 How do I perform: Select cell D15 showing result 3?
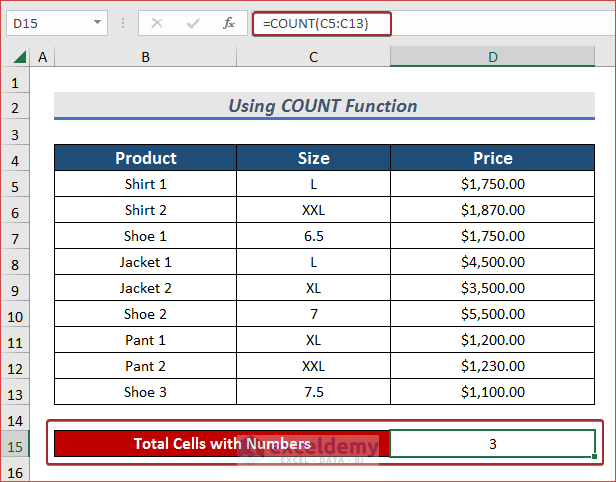[492, 444]
